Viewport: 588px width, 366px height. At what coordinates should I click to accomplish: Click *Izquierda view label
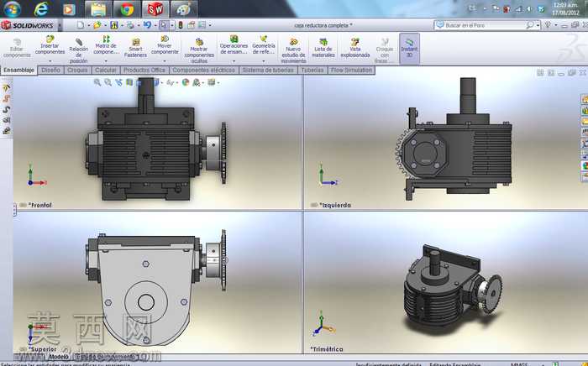tap(335, 205)
